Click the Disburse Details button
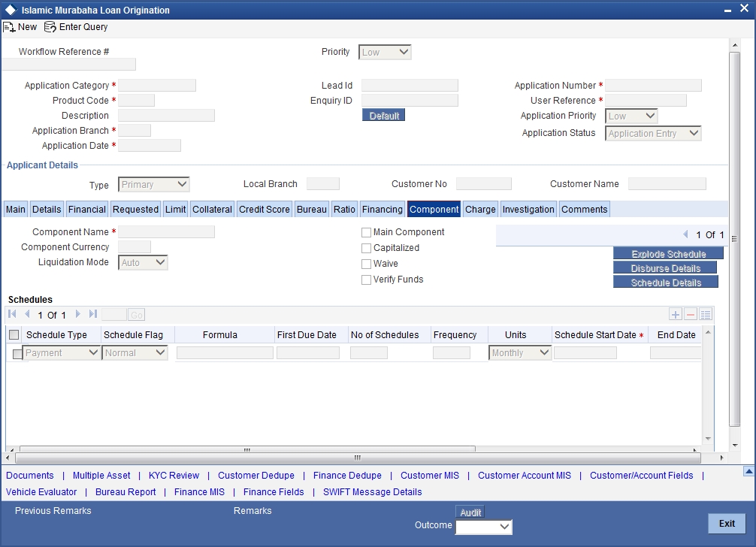Screen dimensions: 756x547 click(x=665, y=268)
